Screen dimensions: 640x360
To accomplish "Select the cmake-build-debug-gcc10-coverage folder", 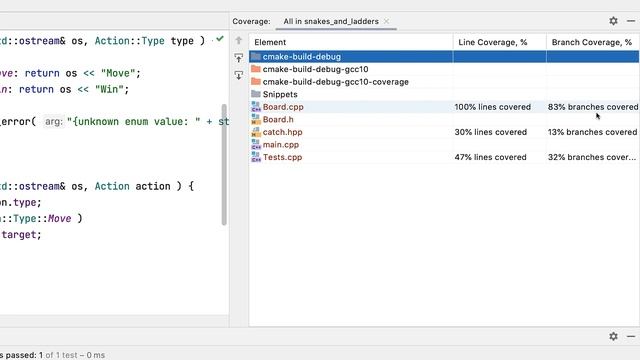I will tap(444, 82).
